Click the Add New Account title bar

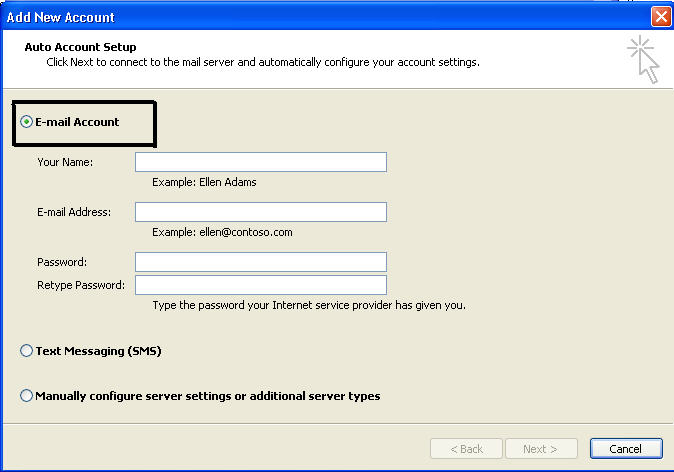[300, 17]
